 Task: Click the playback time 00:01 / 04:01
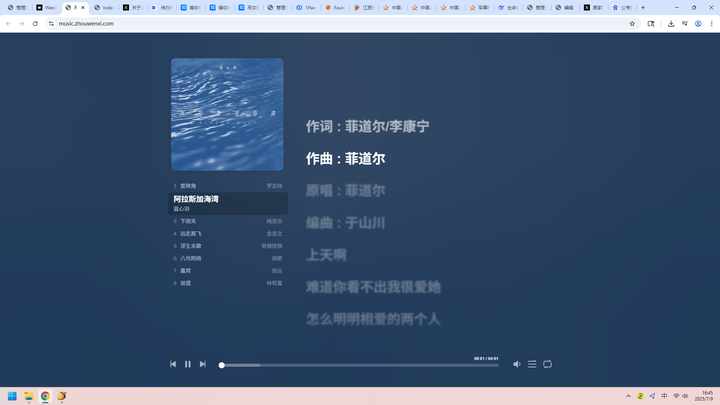(x=486, y=359)
